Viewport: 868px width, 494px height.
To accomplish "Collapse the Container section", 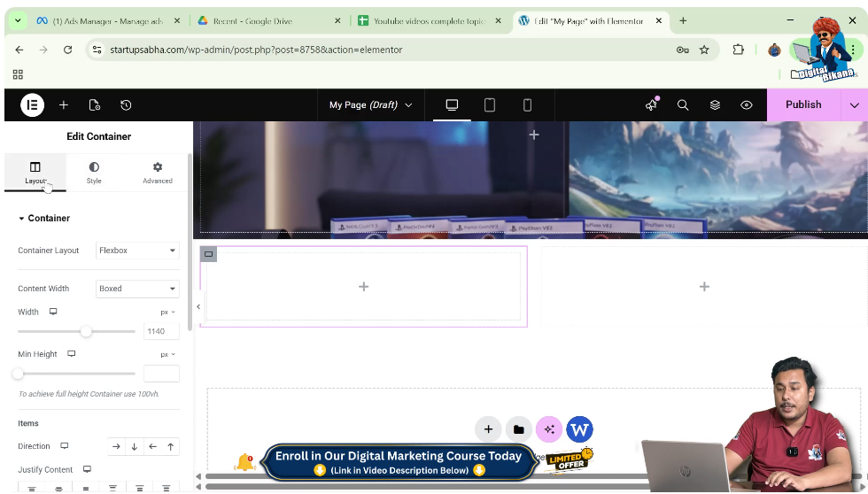I will [x=44, y=218].
